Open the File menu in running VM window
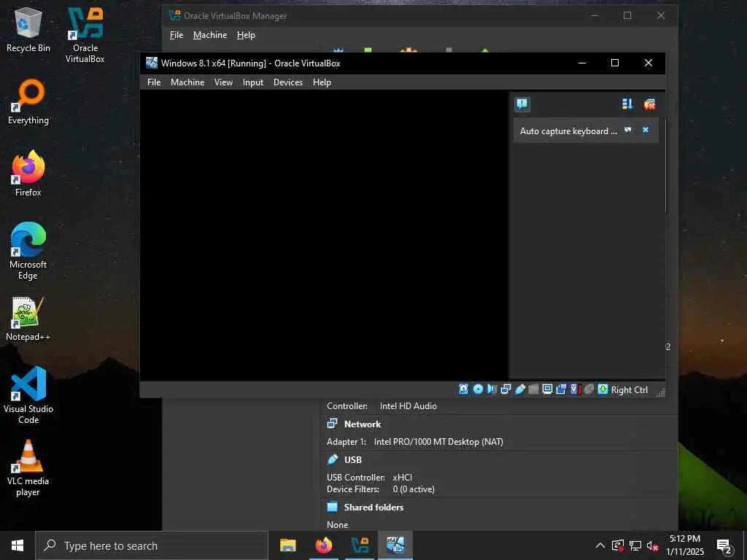This screenshot has width=747, height=560. pos(154,82)
